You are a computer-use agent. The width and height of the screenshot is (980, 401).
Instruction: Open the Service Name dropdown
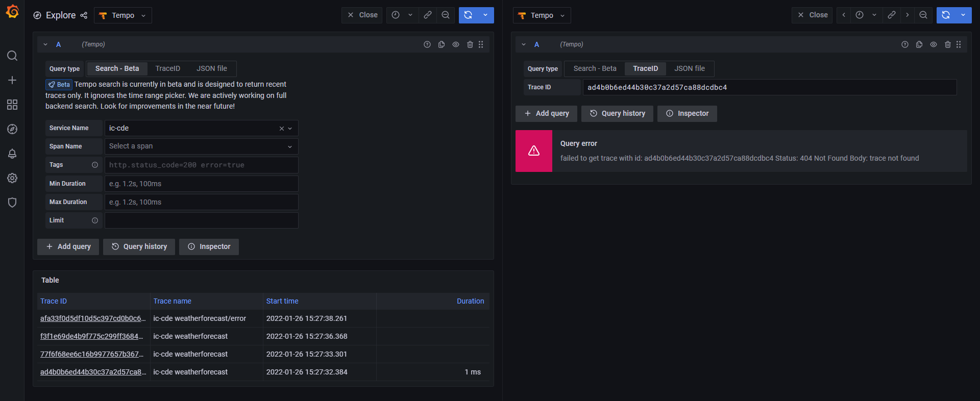coord(201,128)
